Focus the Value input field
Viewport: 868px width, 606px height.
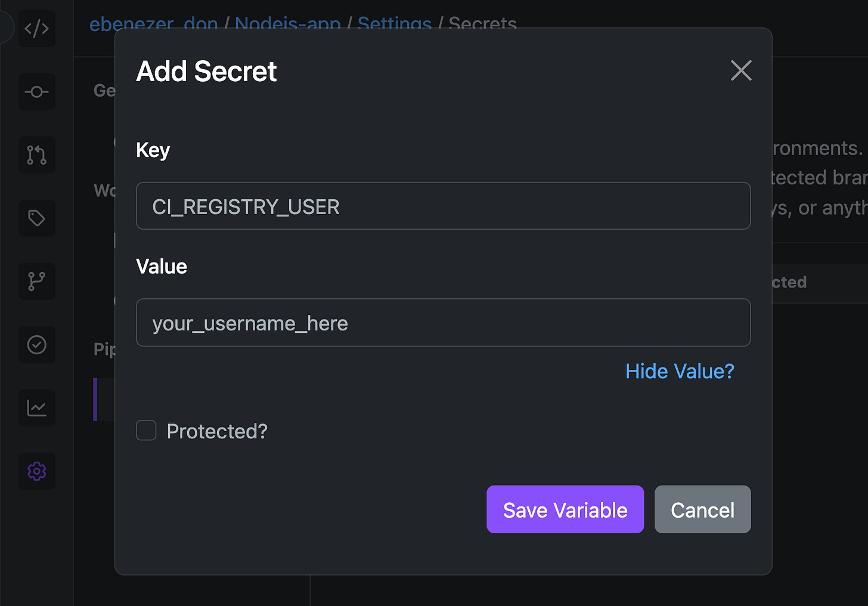click(x=443, y=323)
